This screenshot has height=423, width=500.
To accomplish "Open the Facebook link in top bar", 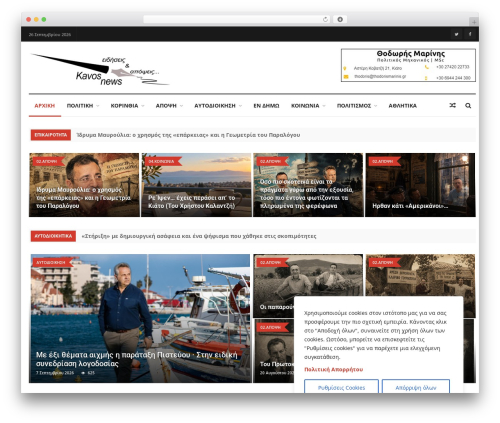I will click(470, 34).
